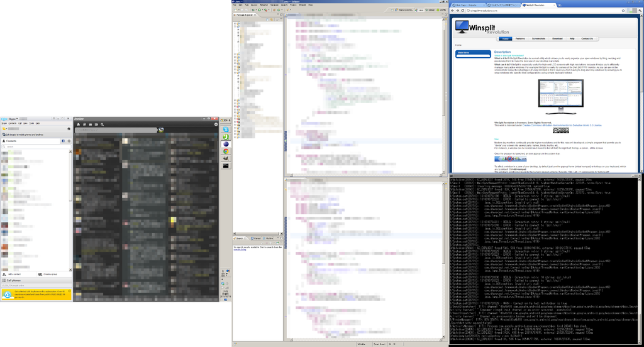The height and width of the screenshot is (347, 644).
Task: Switch to Eclipse via taskbar sphere icon
Action: point(226,144)
